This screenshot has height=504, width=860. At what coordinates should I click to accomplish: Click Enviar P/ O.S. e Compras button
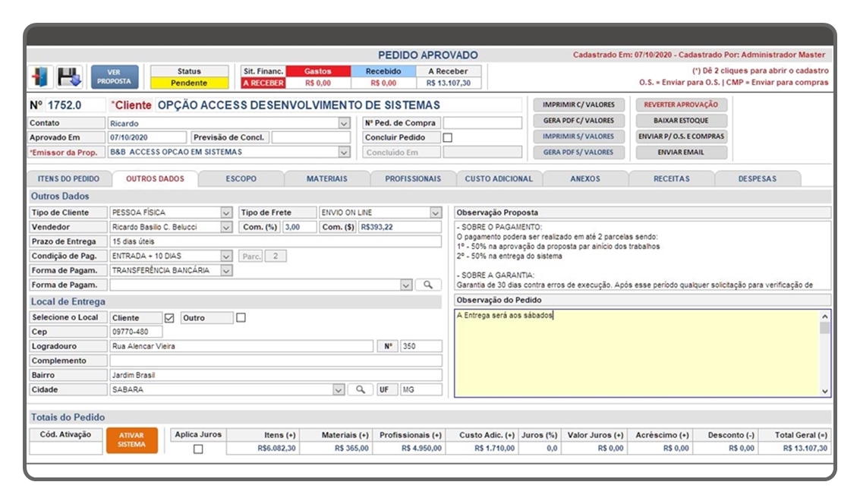coord(681,137)
